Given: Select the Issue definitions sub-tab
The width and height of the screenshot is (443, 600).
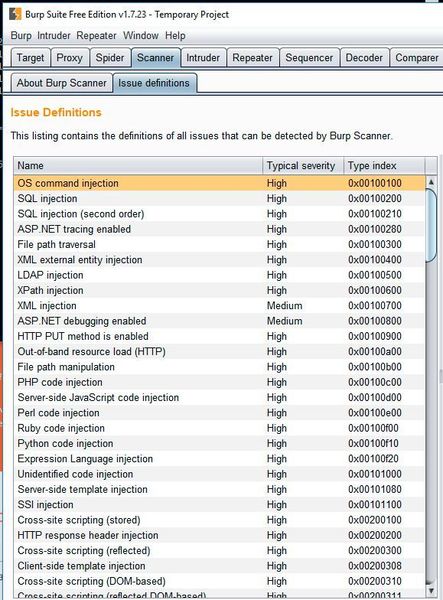Looking at the screenshot, I should coord(154,83).
